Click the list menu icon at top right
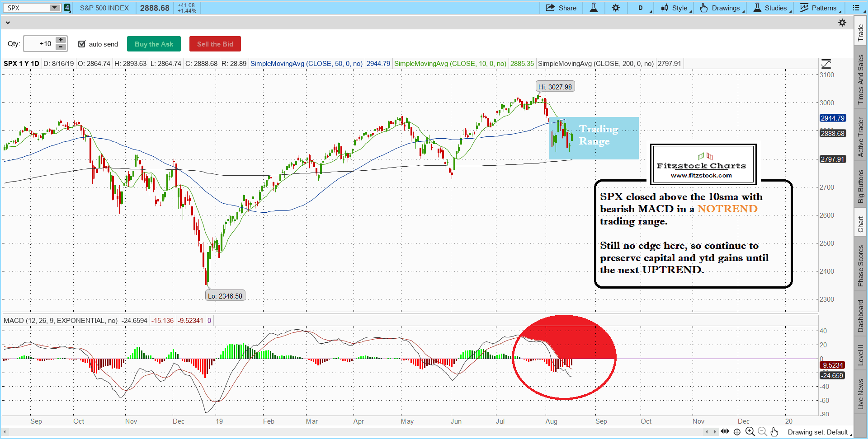 coord(856,8)
